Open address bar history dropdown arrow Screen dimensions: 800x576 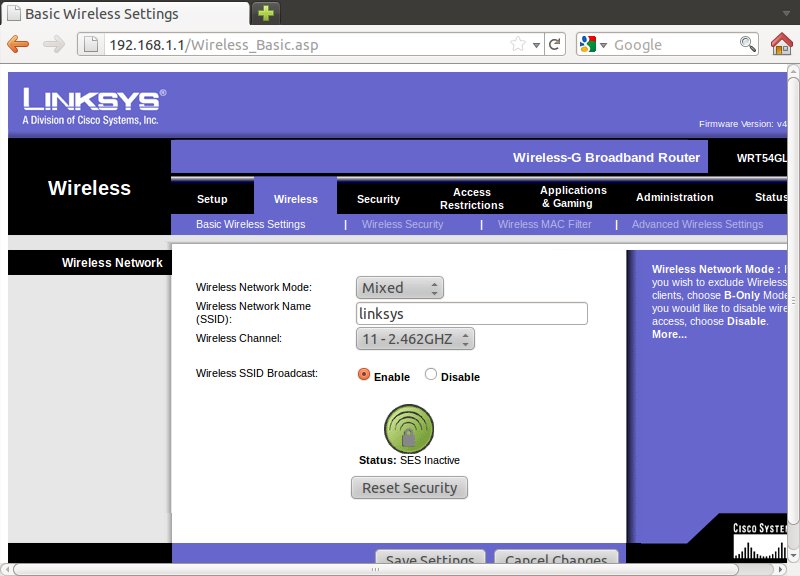(536, 45)
